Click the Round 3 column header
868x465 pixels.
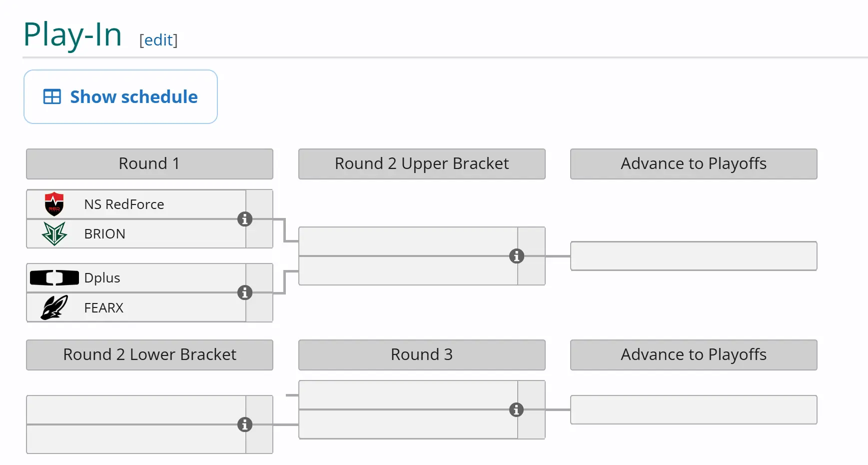click(422, 354)
